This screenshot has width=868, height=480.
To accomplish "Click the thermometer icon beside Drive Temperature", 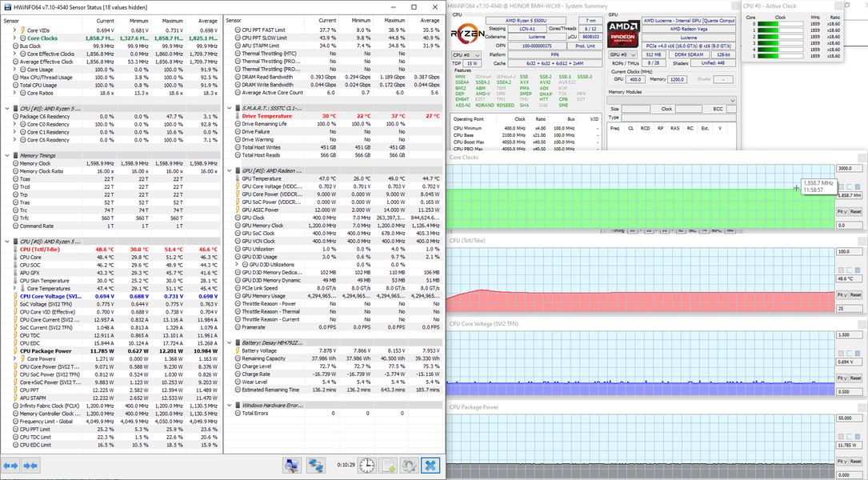I will (x=238, y=116).
